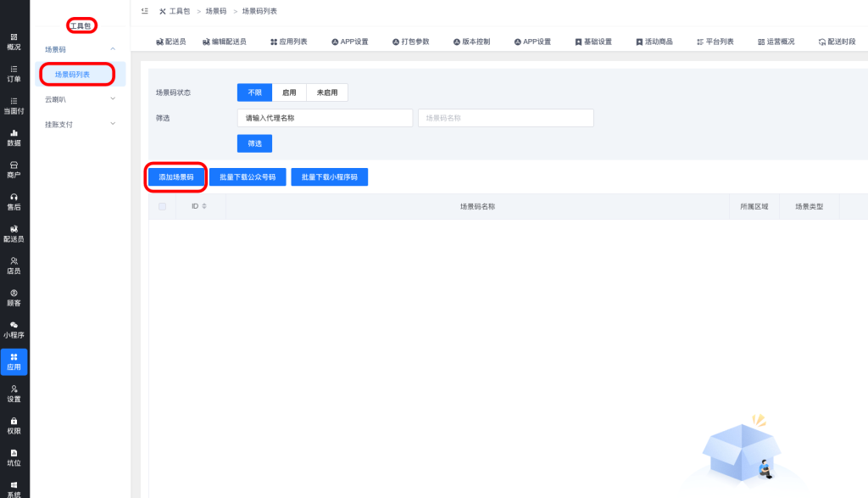Click the 添加场景码 button

click(176, 177)
